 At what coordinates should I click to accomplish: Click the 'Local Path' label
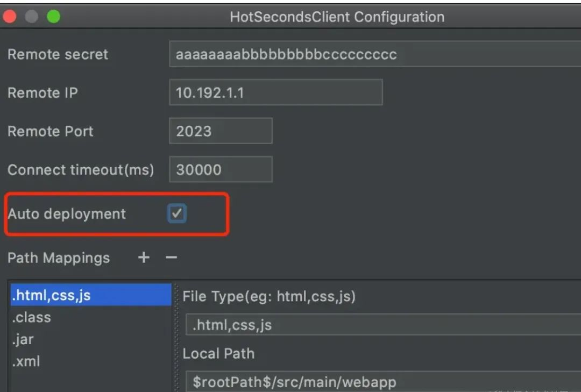pyautogui.click(x=218, y=353)
